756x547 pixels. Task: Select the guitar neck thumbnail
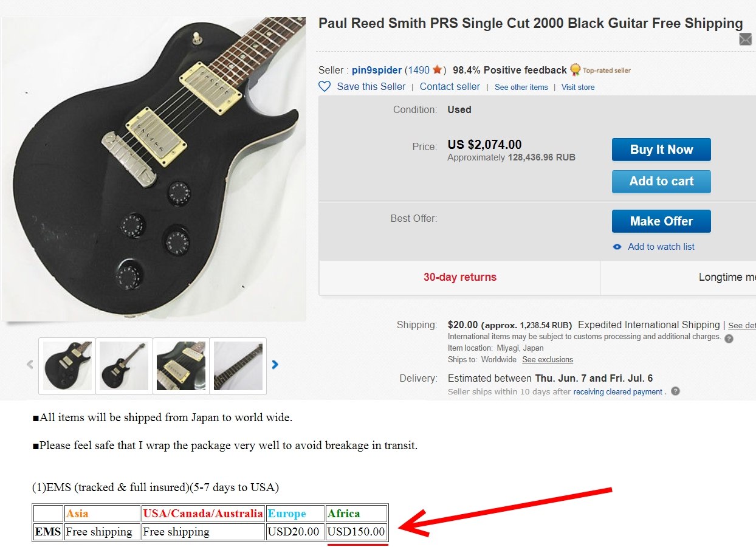pyautogui.click(x=238, y=366)
